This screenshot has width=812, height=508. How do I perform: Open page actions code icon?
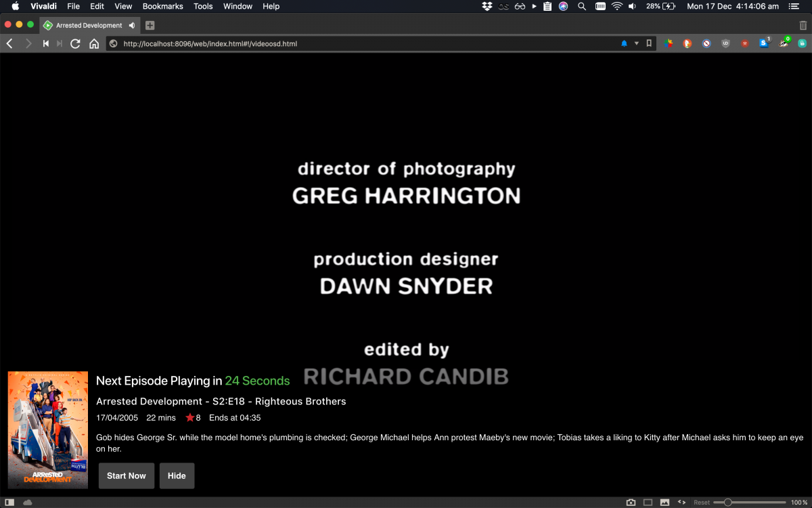pyautogui.click(x=682, y=503)
